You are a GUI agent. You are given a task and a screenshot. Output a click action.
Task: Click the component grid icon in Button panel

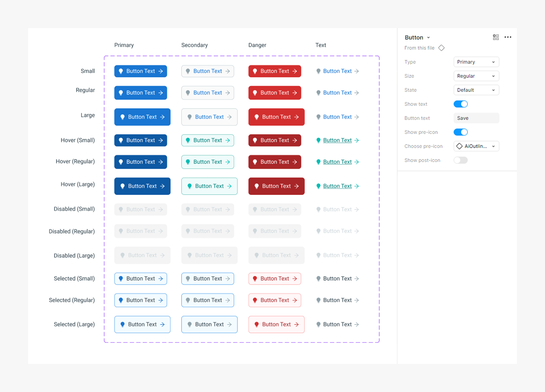coord(496,37)
